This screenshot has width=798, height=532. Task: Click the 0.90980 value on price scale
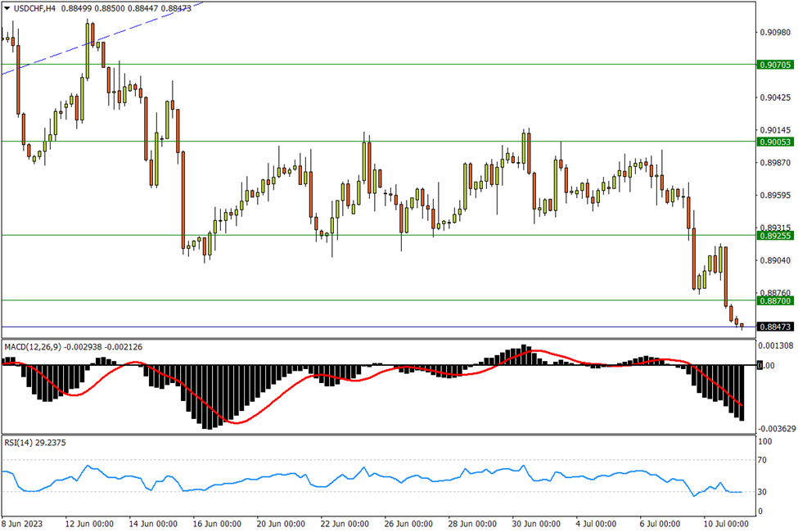[773, 33]
